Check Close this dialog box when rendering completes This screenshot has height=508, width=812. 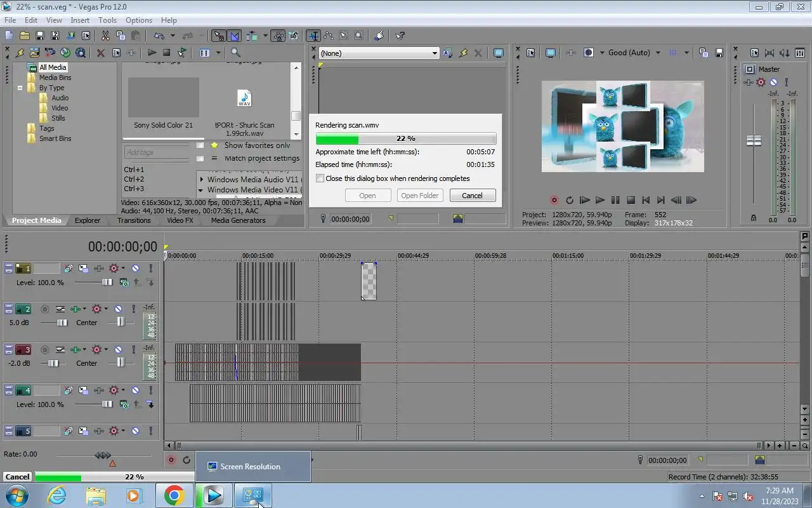320,178
